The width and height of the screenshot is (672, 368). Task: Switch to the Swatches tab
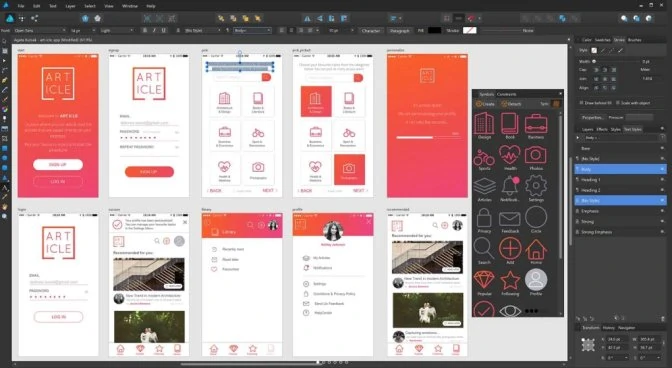(x=602, y=40)
